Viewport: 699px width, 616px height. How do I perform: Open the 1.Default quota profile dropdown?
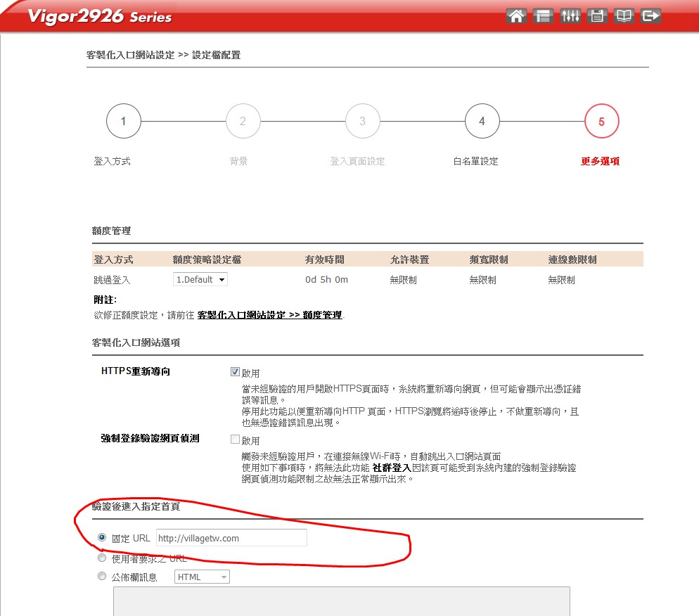coord(200,280)
